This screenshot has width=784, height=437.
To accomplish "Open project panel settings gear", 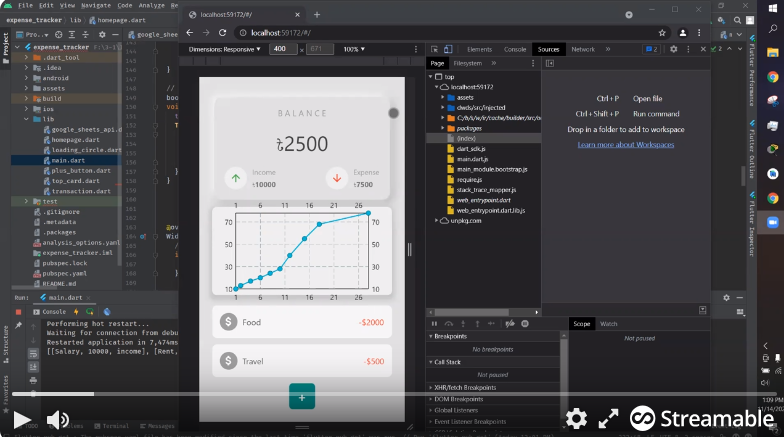I will (102, 34).
